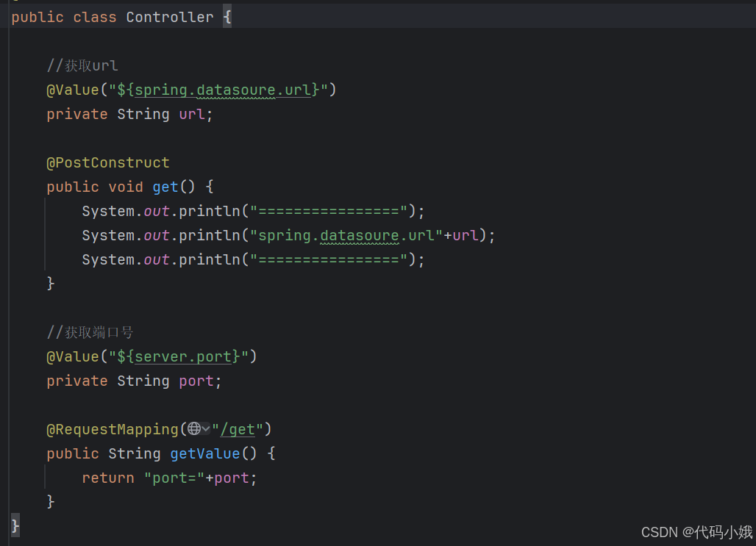Click the get method name

click(165, 187)
